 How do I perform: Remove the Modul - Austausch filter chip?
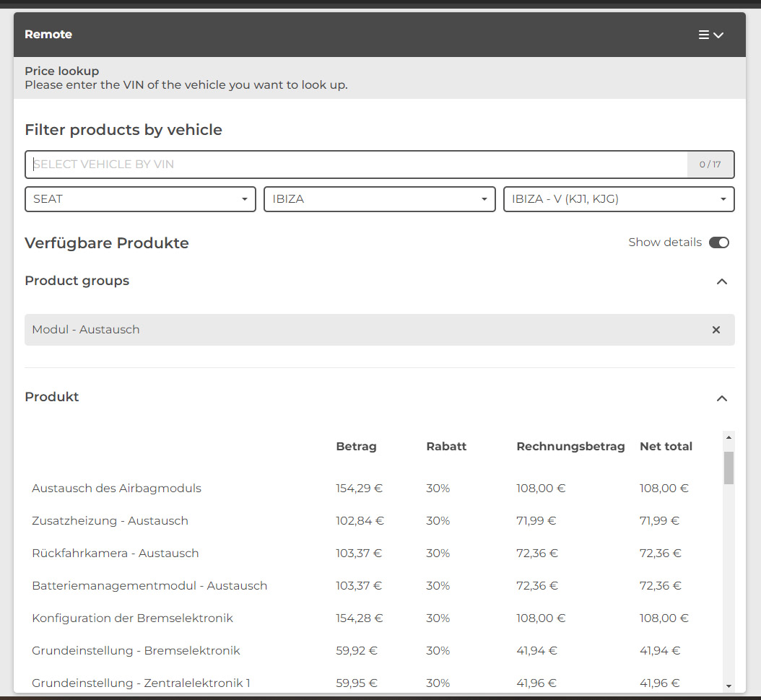coord(716,330)
